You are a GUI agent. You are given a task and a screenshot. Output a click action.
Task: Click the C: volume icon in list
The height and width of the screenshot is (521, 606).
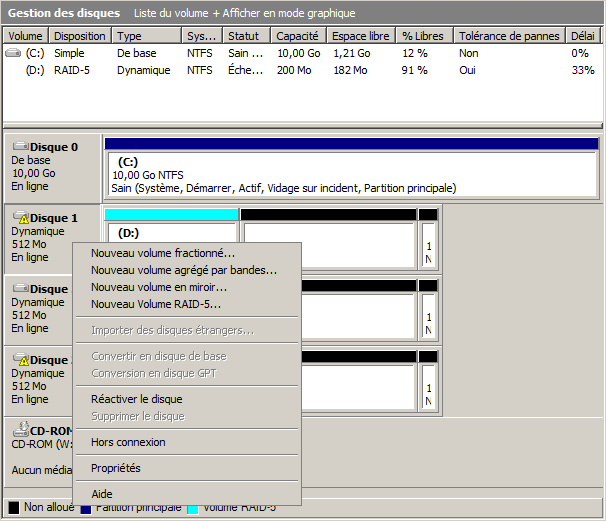13,52
